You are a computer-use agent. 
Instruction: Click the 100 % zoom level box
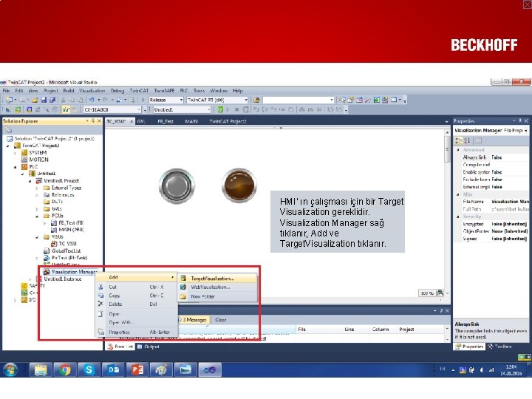coord(427,293)
